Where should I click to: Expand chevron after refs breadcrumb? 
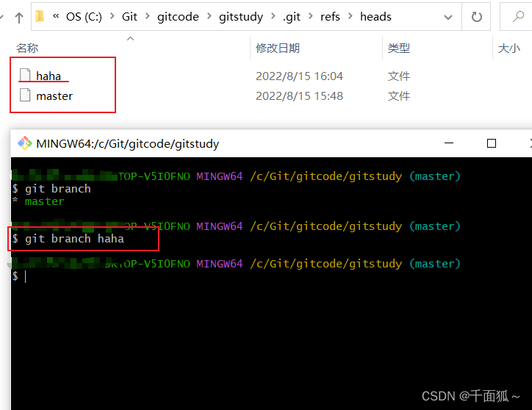click(x=351, y=16)
